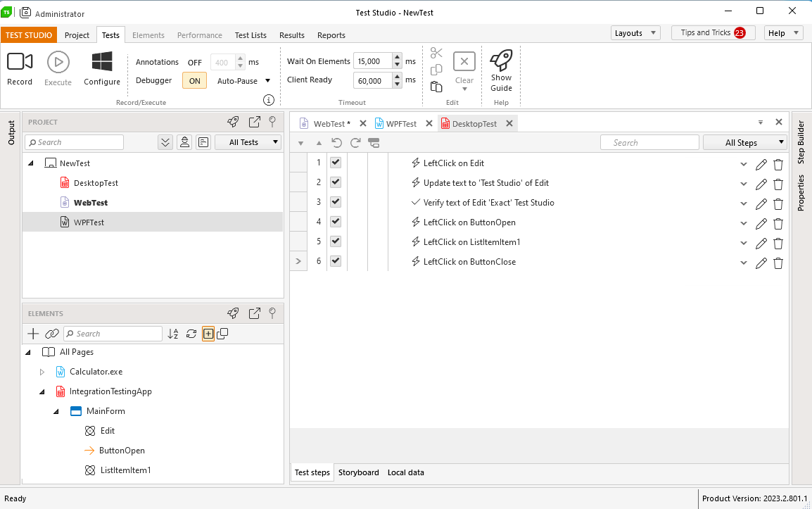Click the Copy icon in Edit group
The image size is (812, 509).
(x=436, y=70)
